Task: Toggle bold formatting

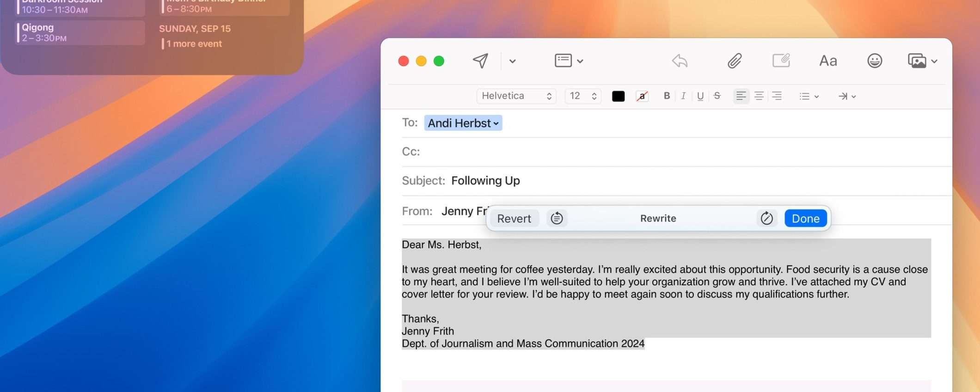Action: tap(667, 96)
